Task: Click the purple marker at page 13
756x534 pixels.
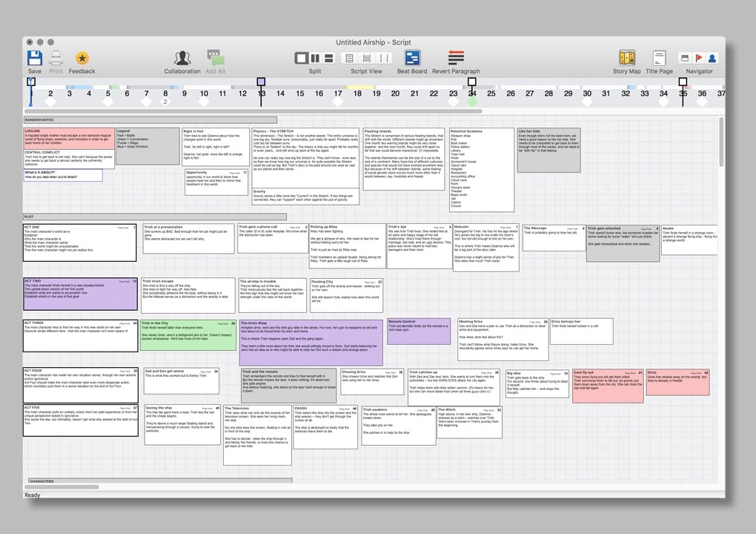Action: pyautogui.click(x=261, y=82)
